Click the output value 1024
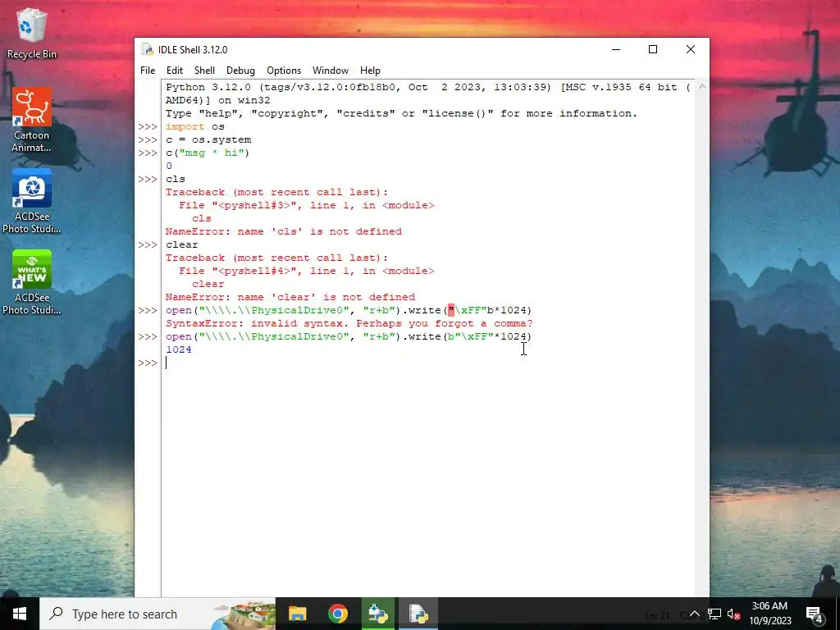This screenshot has width=840, height=630. click(x=178, y=349)
